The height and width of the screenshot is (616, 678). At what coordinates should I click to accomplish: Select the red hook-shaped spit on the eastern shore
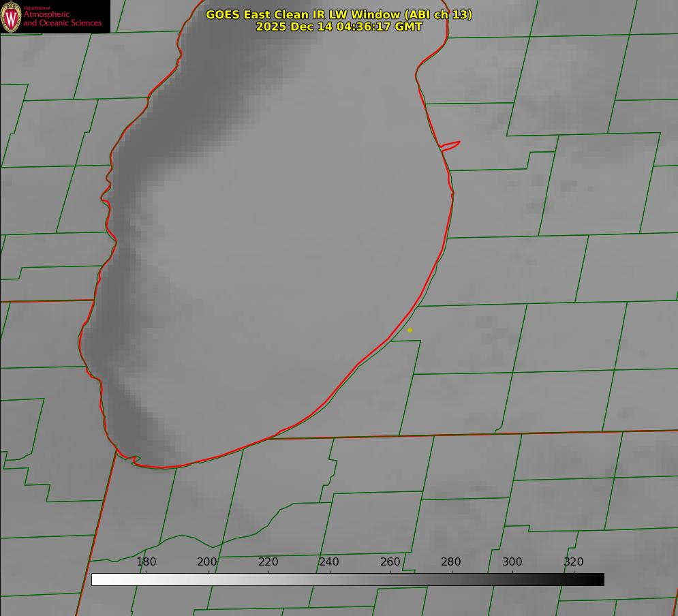(450, 144)
